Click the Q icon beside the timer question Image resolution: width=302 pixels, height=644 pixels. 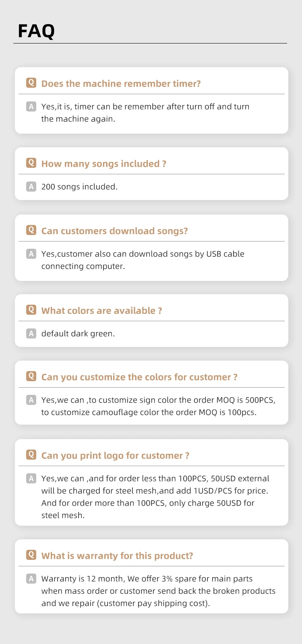click(31, 83)
